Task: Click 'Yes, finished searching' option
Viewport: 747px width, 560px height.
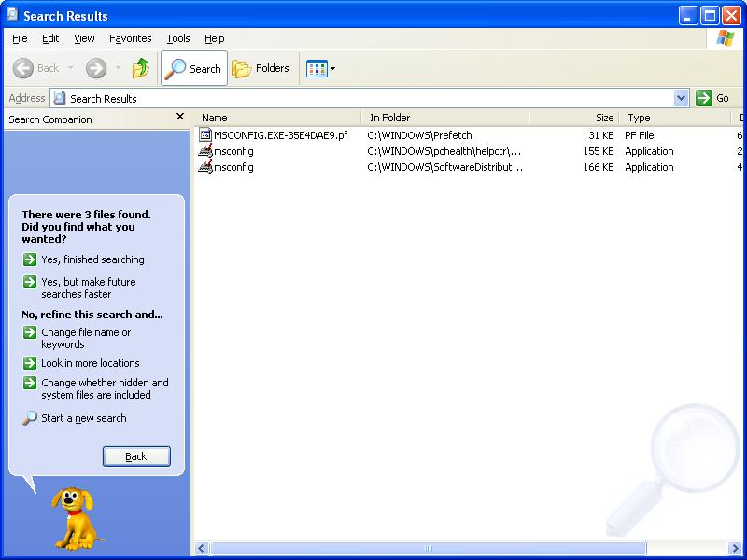Action: click(92, 259)
